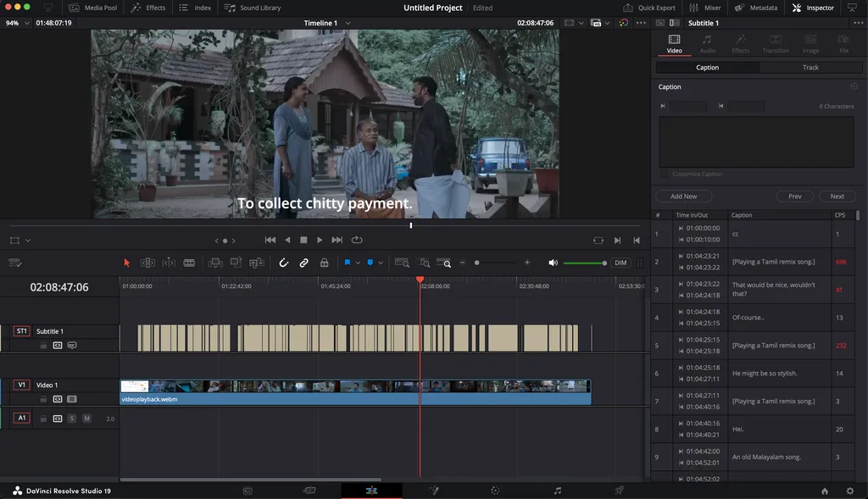Viewport: 868px width, 499px height.
Task: Open the Fairlight page music note icon
Action: (x=557, y=491)
